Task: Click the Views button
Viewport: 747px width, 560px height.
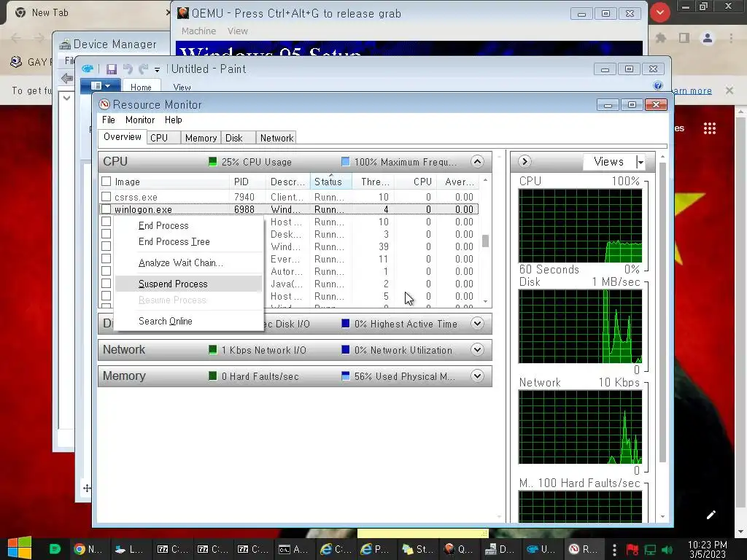Action: (609, 162)
